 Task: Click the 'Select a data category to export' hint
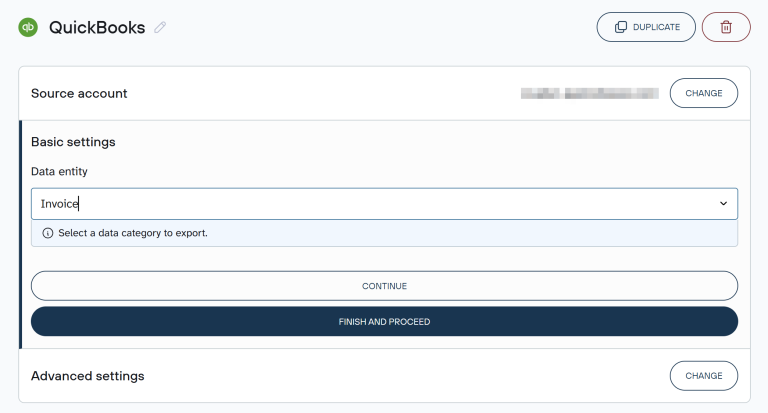coord(133,233)
